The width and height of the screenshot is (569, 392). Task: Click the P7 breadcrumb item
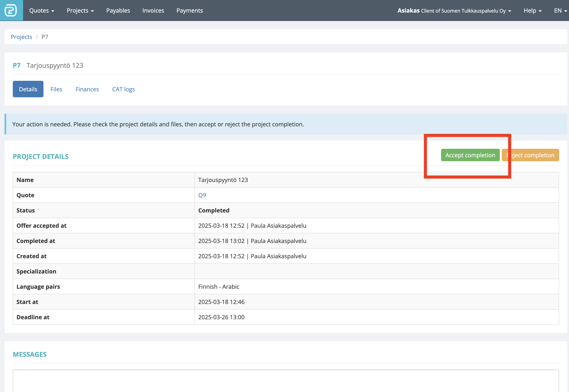click(x=45, y=37)
